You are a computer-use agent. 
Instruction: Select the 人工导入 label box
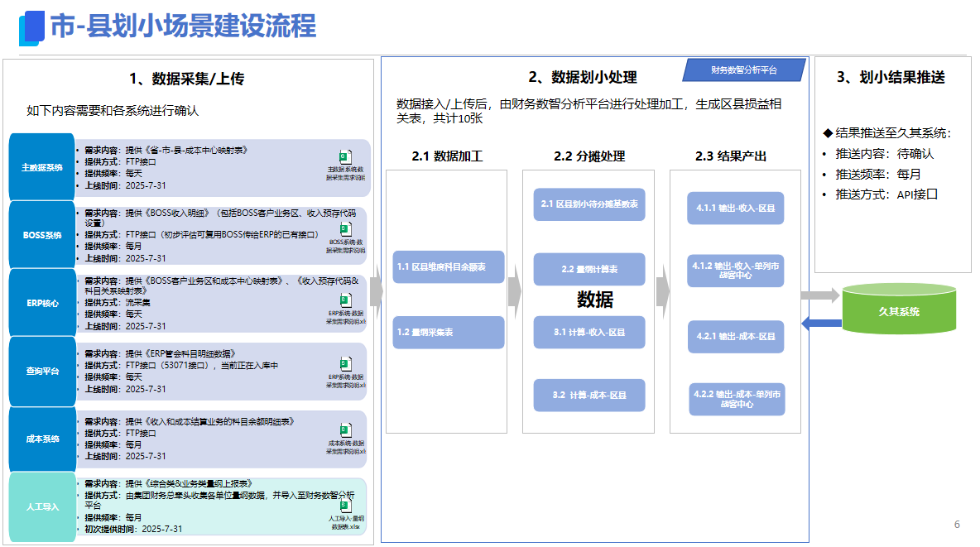click(42, 506)
